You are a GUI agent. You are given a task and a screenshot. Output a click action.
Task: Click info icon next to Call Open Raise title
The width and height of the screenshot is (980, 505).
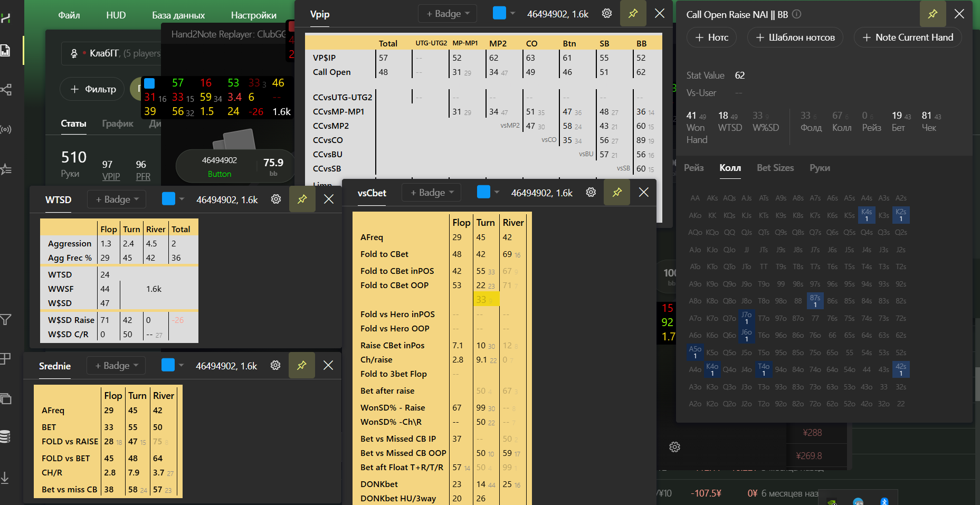pos(797,14)
